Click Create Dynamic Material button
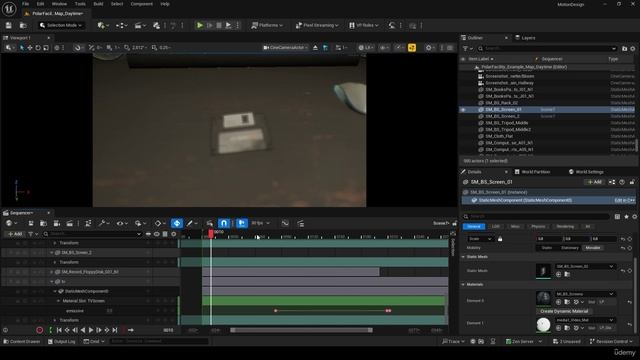Image resolution: width=640 pixels, height=360 pixels. (564, 311)
